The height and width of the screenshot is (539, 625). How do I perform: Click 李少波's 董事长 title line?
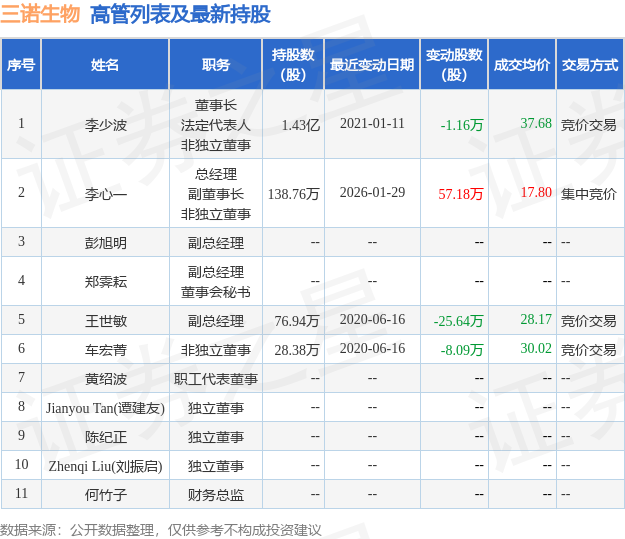(x=216, y=105)
